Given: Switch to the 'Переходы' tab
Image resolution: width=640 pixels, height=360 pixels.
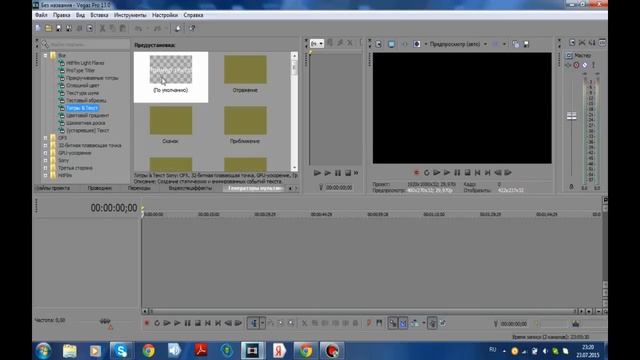Looking at the screenshot, I should (139, 188).
